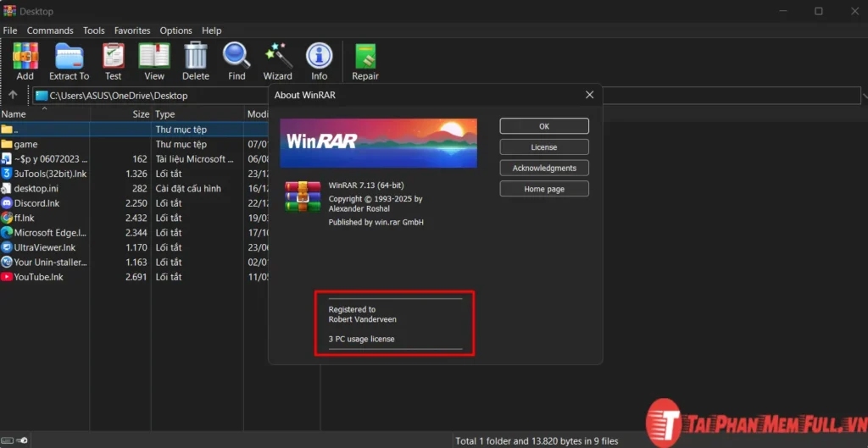Open the Acknowledgments button
The image size is (868, 448).
pos(544,169)
